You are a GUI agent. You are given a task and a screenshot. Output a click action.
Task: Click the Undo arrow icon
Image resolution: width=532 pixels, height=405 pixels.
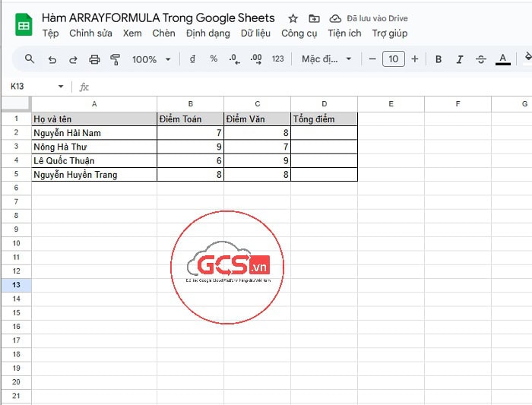(52, 59)
